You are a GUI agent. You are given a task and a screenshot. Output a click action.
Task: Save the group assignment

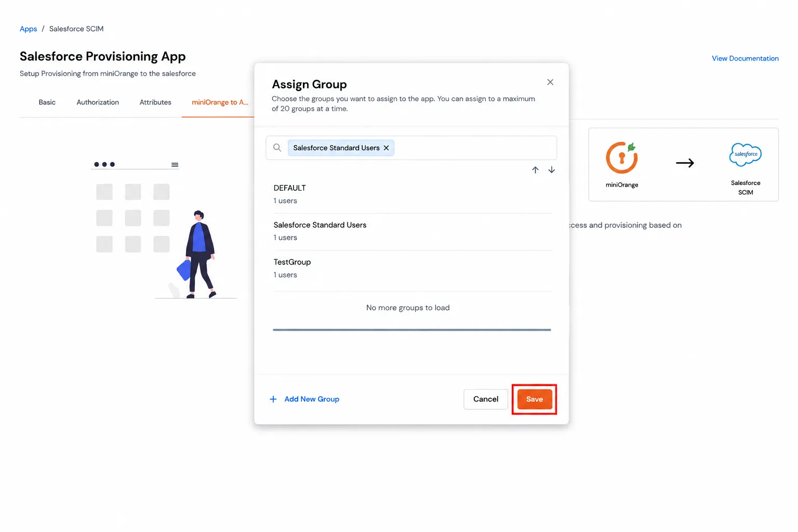pyautogui.click(x=535, y=399)
